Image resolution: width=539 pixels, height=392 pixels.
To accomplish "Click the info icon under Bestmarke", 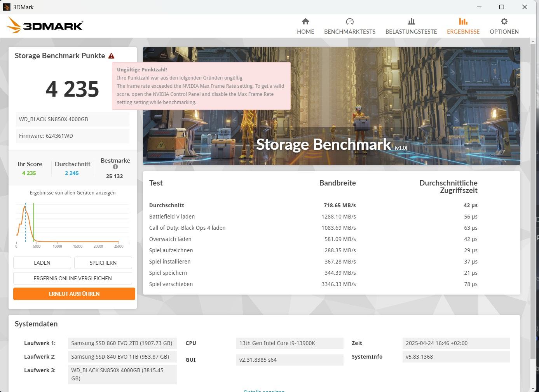I will [115, 167].
